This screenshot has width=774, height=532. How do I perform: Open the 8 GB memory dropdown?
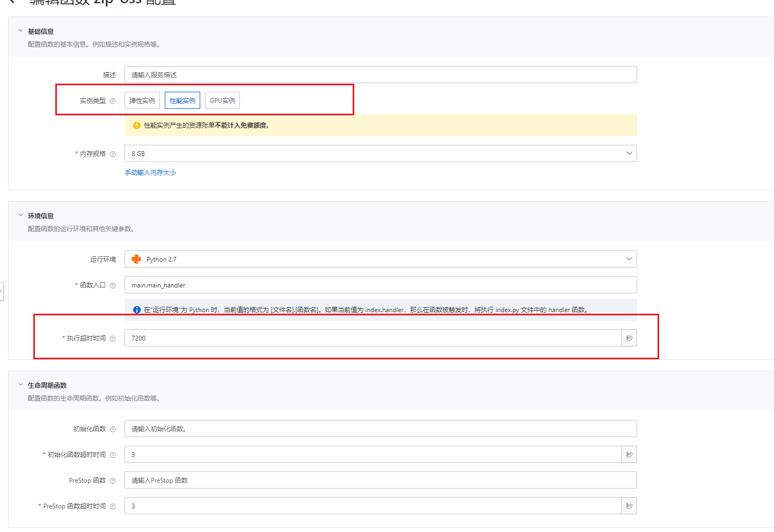pos(629,153)
